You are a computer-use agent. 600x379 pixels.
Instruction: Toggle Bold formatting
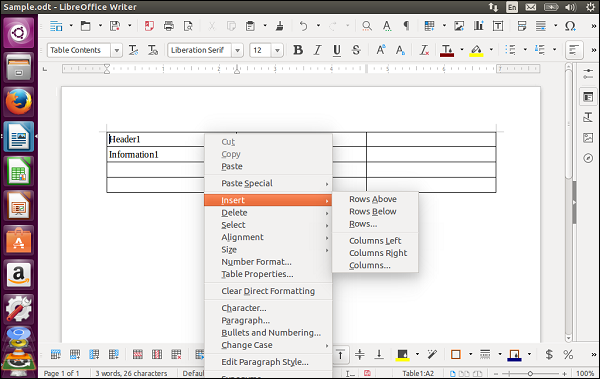click(298, 50)
